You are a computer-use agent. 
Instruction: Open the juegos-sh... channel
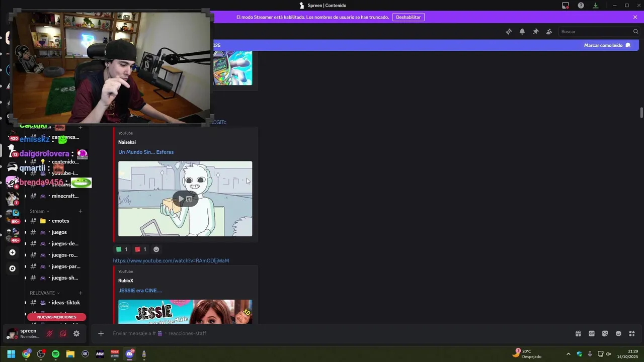(55, 278)
